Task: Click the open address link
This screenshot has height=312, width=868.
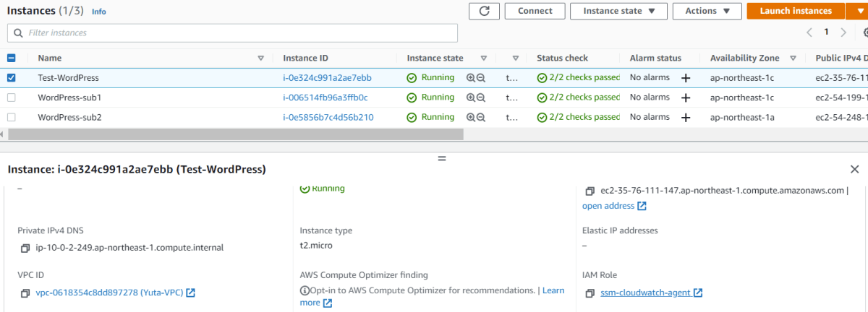Action: [614, 207]
